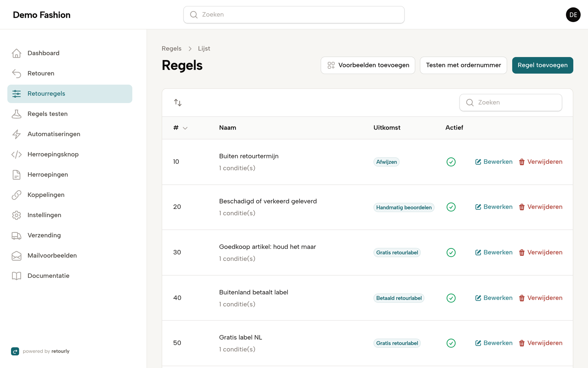
Task: Click Regel toevoegen button
Action: [542, 65]
